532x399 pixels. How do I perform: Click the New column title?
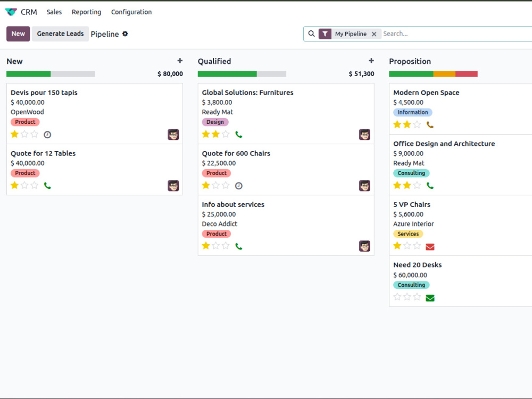tap(14, 61)
